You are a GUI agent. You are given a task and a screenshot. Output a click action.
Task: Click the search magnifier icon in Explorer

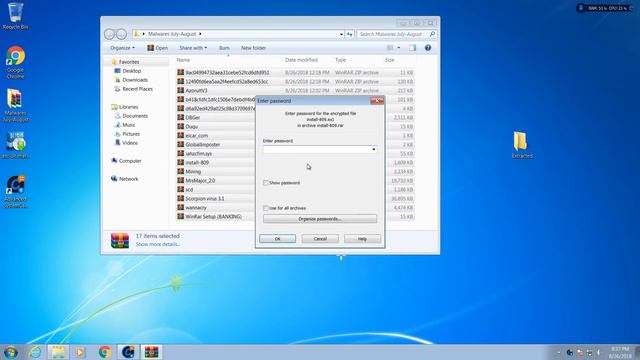432,34
